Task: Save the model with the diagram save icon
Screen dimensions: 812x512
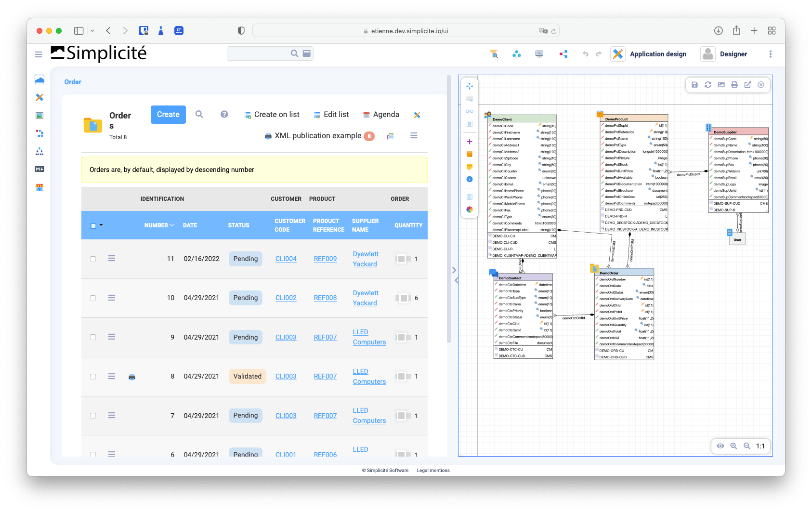Action: click(694, 85)
